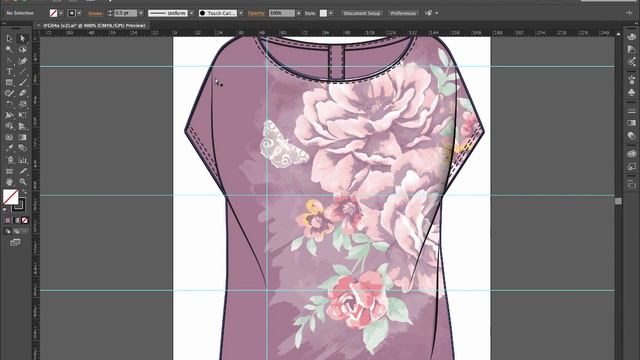Select the Perspective Grid tool
This screenshot has height=360, width=640.
click(22, 127)
